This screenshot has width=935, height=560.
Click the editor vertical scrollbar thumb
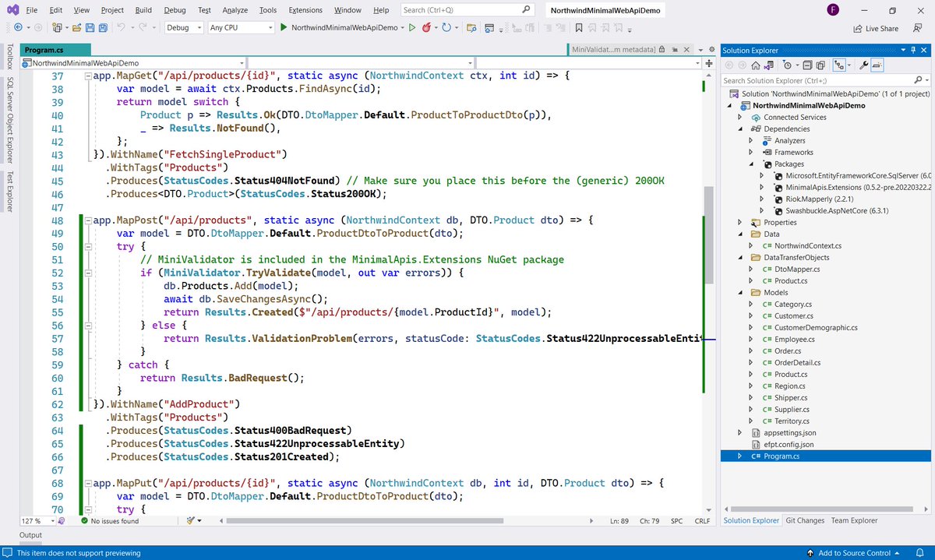pyautogui.click(x=708, y=235)
